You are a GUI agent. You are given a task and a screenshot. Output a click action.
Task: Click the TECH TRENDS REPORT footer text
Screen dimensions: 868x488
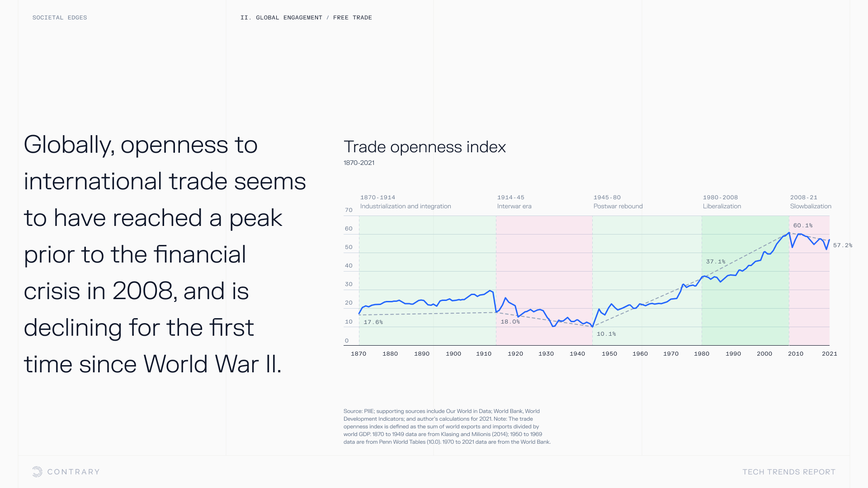click(x=789, y=472)
